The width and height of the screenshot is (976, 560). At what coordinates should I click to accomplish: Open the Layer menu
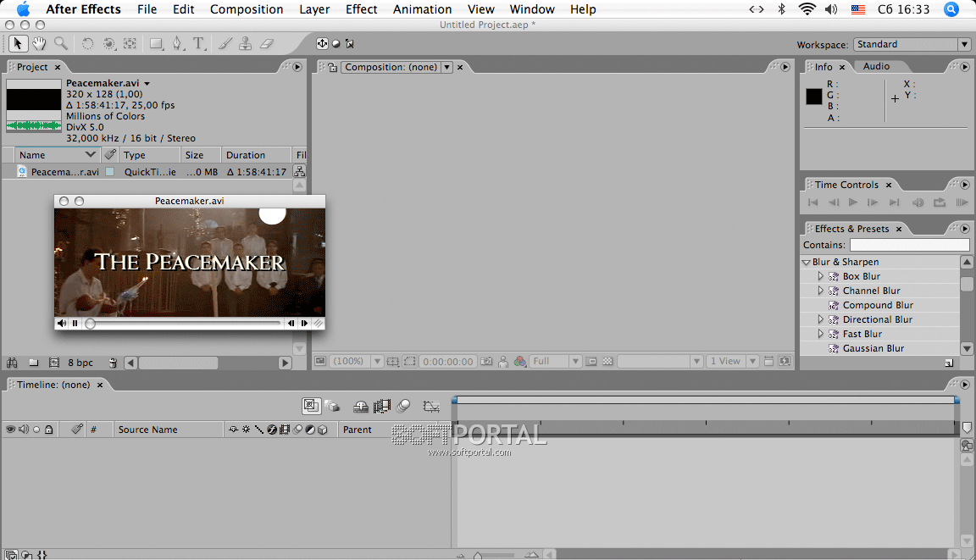[314, 9]
